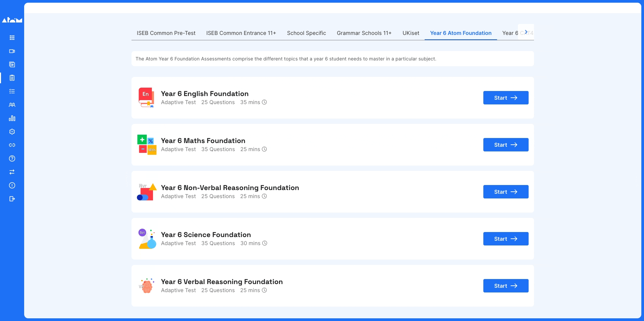Click the Non-Verbal Reasoning shapes icon
This screenshot has height=321, width=644.
tap(147, 192)
